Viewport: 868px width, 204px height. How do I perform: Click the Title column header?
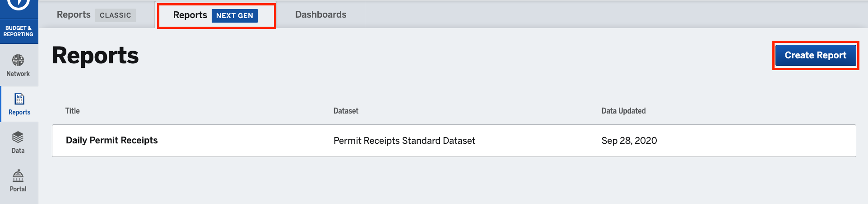[x=72, y=111]
